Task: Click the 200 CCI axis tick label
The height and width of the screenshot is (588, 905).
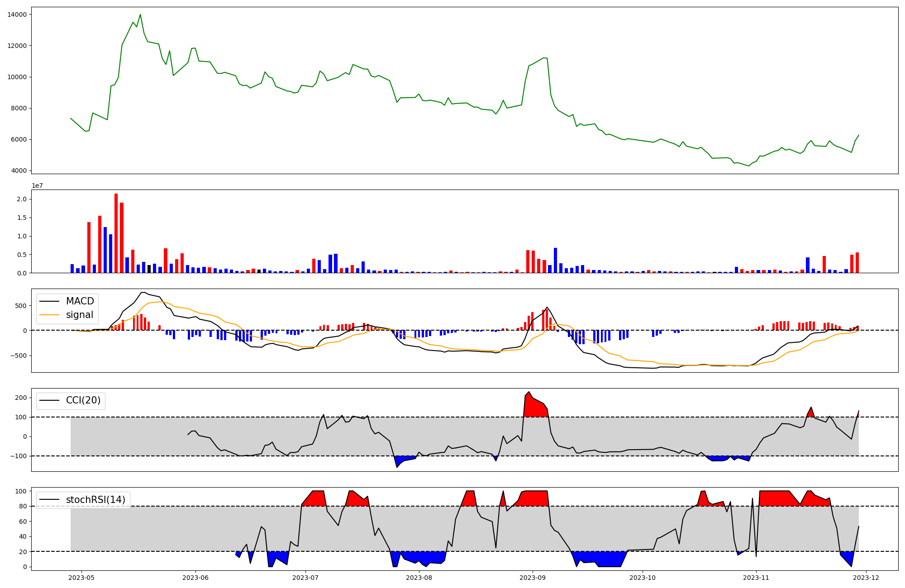Action: pyautogui.click(x=21, y=398)
